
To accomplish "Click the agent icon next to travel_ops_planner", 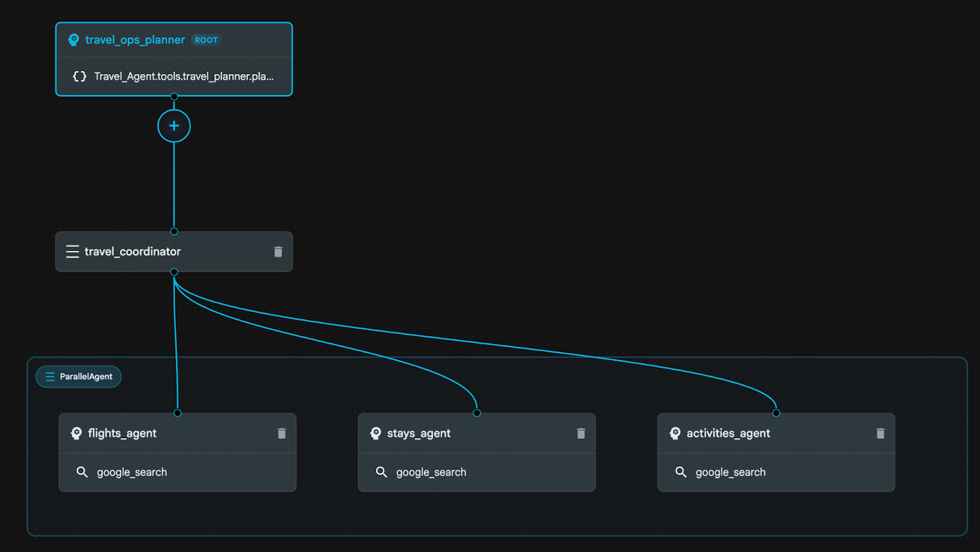I will pos(73,40).
